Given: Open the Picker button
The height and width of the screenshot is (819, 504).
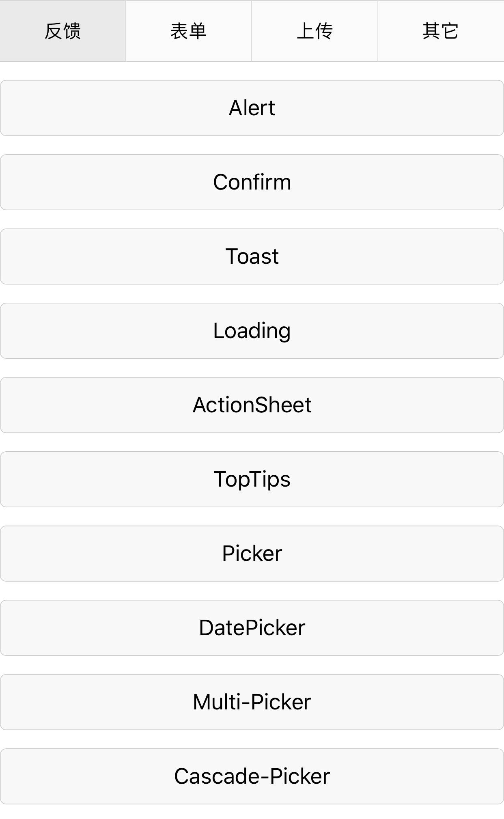Looking at the screenshot, I should pos(252,554).
